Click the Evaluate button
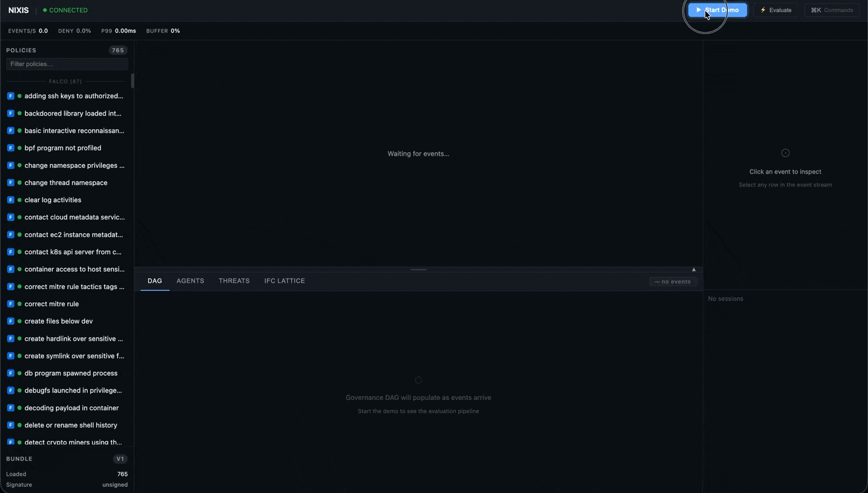The height and width of the screenshot is (493, 868). (776, 10)
